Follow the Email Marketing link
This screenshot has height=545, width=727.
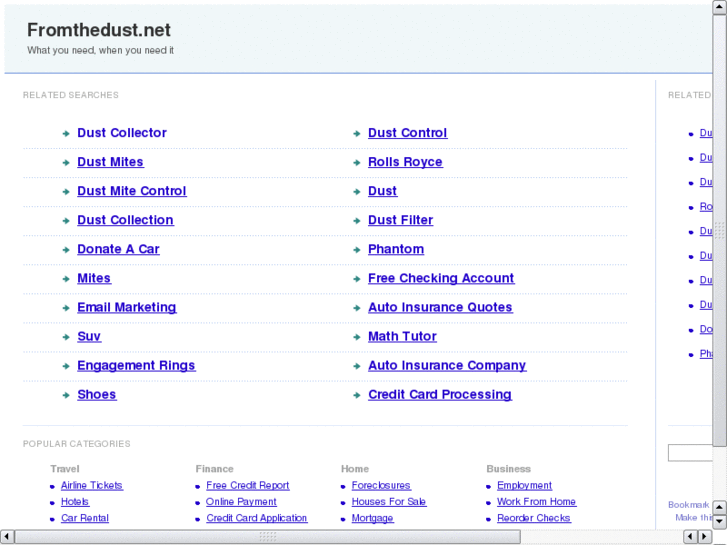[126, 307]
